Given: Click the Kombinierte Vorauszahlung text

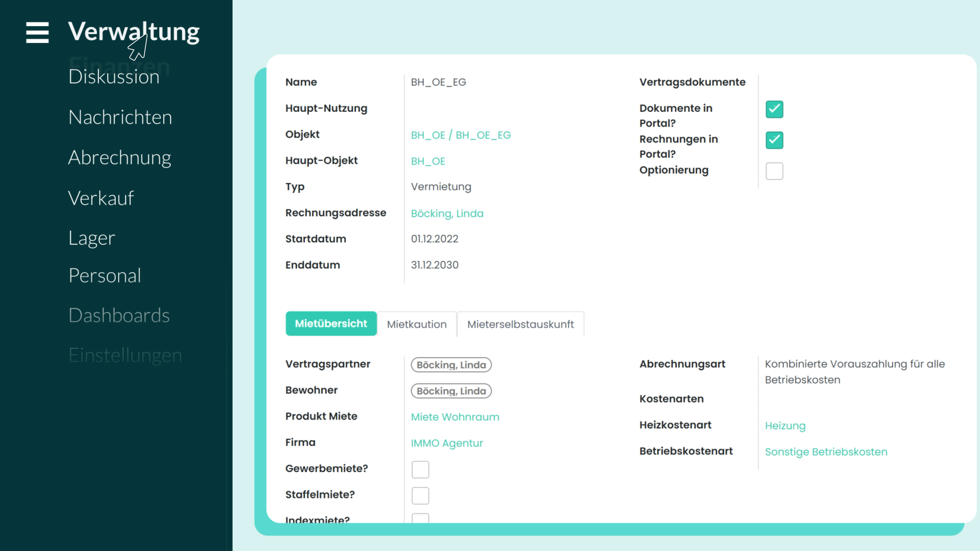Looking at the screenshot, I should tap(855, 371).
